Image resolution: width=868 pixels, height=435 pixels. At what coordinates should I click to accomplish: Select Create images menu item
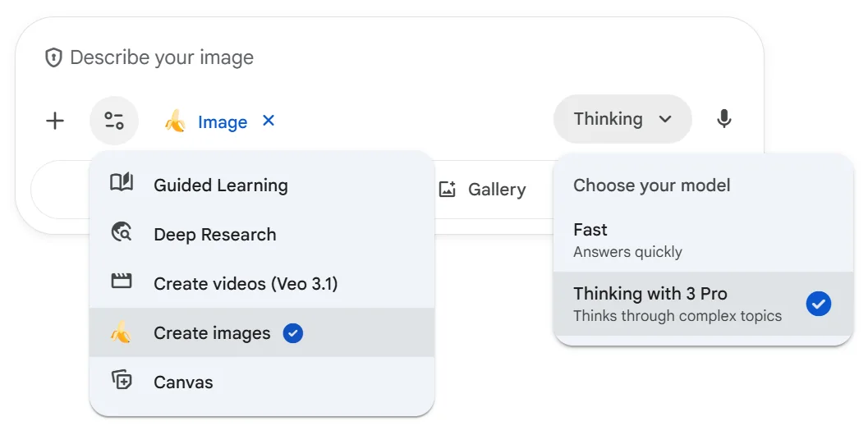click(262, 332)
